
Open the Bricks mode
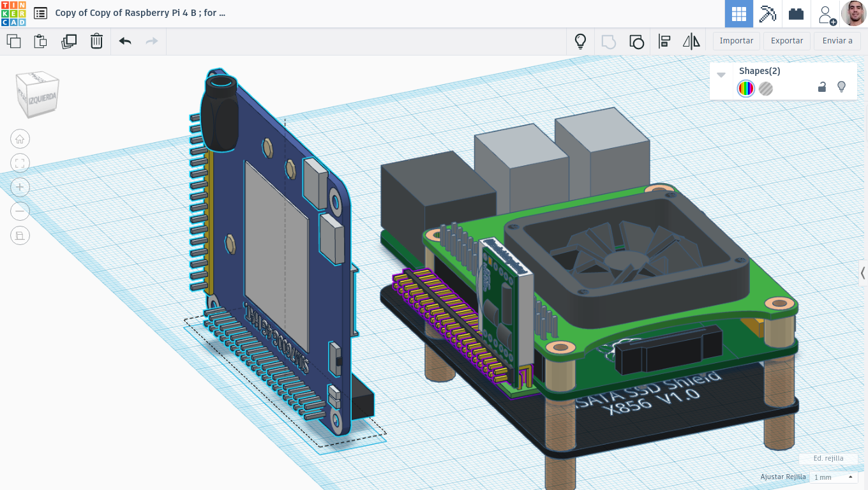pyautogui.click(x=796, y=13)
